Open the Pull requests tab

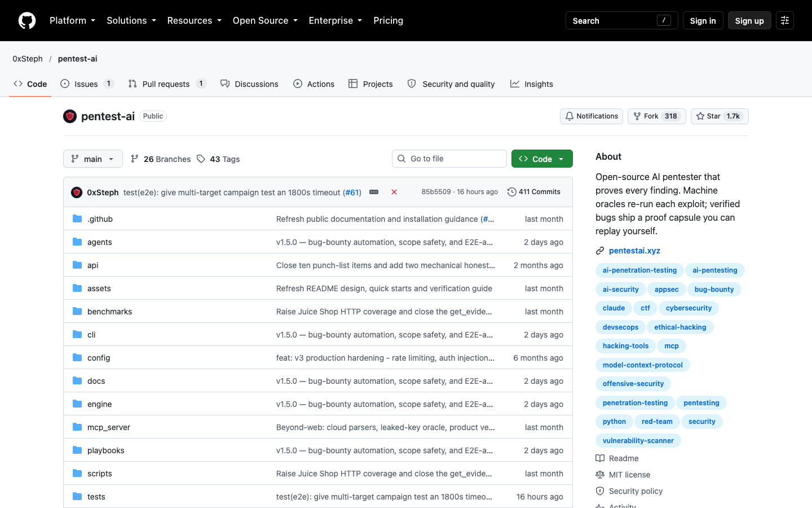(x=167, y=84)
